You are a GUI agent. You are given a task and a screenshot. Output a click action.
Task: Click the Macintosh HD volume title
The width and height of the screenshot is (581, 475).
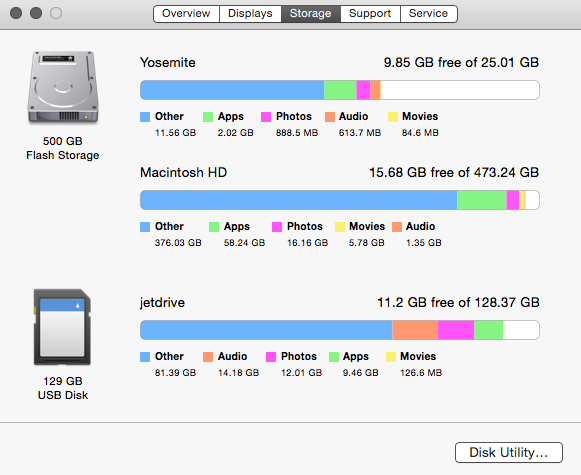click(x=183, y=173)
